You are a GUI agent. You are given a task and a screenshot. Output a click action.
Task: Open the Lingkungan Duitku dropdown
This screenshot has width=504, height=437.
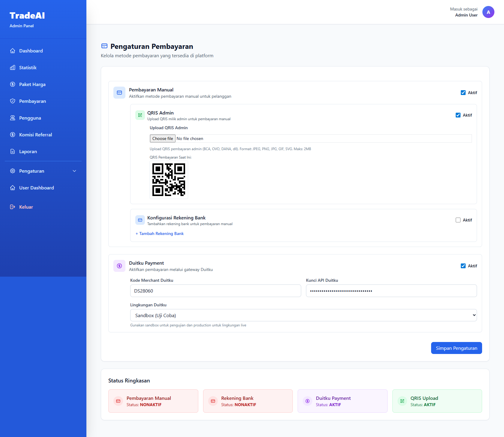303,315
